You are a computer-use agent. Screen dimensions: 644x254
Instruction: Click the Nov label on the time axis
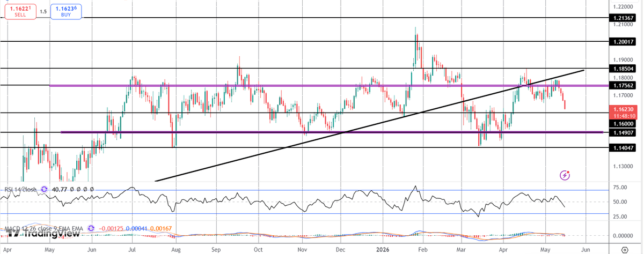click(x=302, y=250)
